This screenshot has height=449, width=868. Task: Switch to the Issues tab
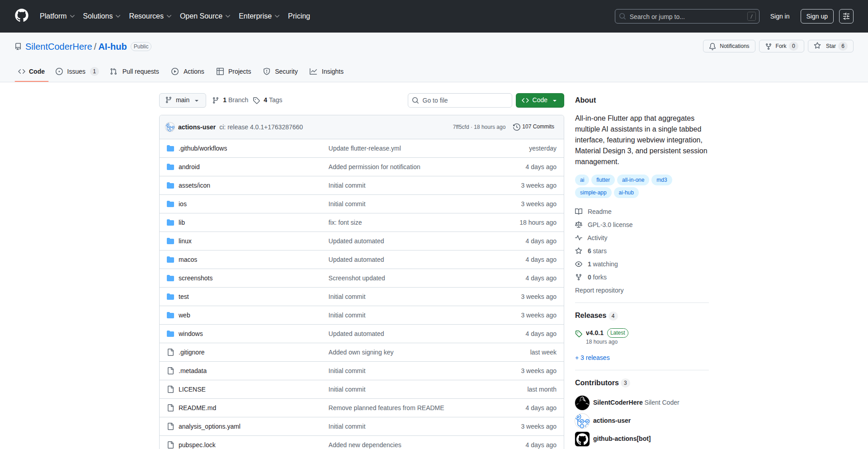(77, 71)
